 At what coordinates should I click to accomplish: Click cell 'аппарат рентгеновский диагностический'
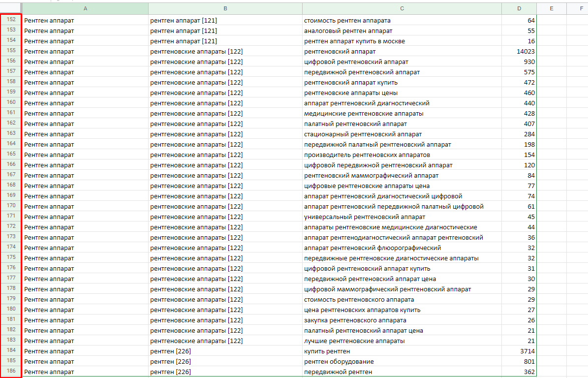[402, 103]
